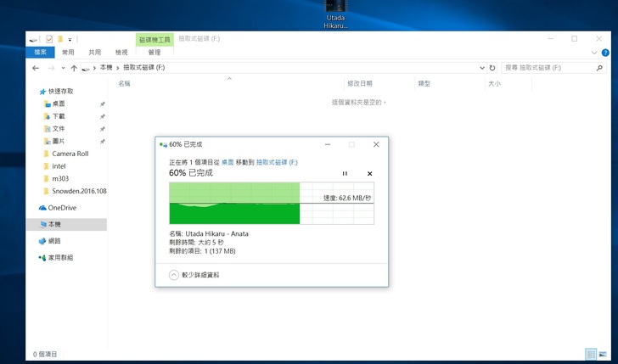Image resolution: width=618 pixels, height=364 pixels.
Task: Open OneDrive in the navigation pane
Action: [62, 207]
